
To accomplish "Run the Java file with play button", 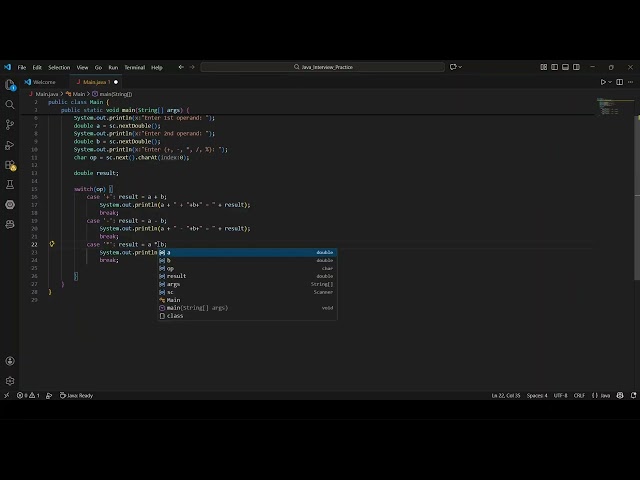I will point(603,82).
